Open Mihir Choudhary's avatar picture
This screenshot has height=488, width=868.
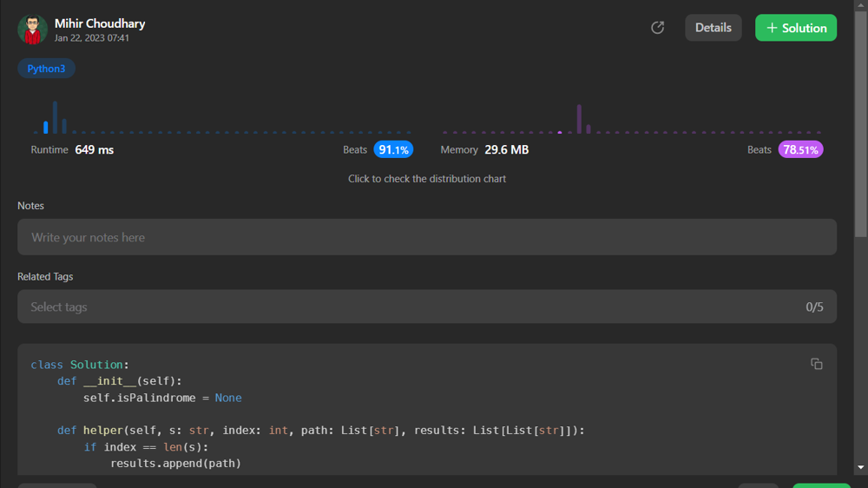pos(32,30)
